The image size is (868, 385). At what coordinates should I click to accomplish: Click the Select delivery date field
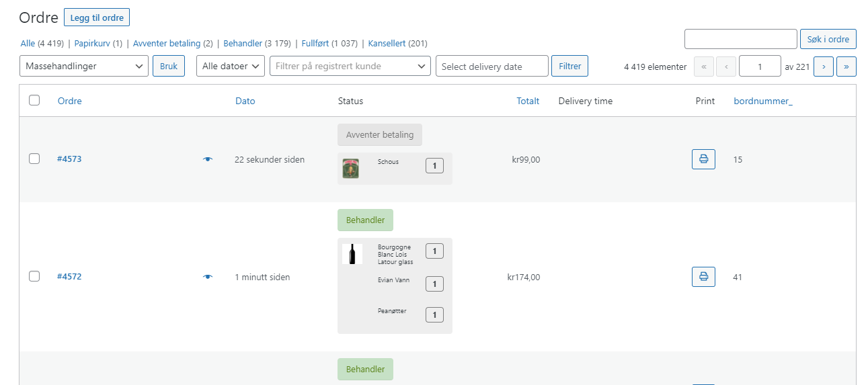coord(492,67)
